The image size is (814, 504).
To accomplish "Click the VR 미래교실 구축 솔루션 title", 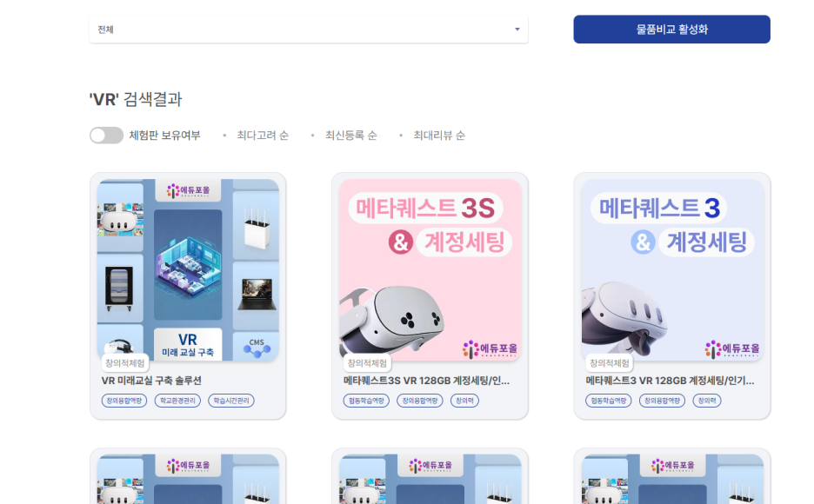I will click(x=151, y=381).
